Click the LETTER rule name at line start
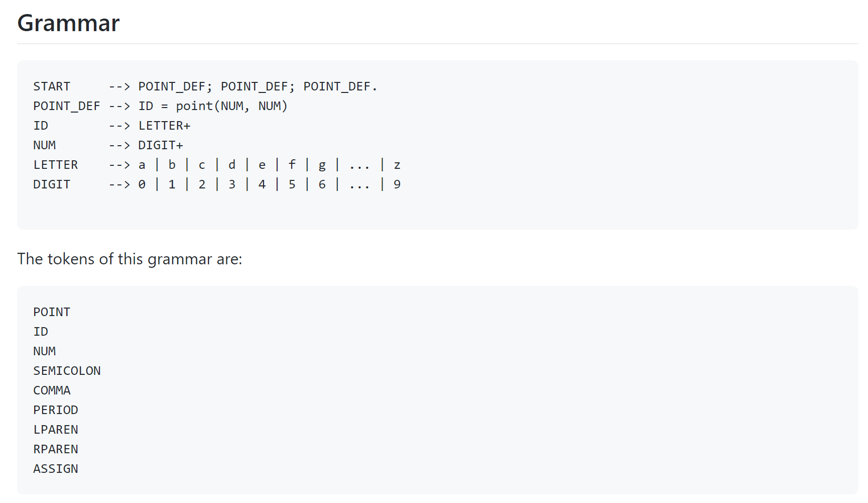This screenshot has width=868, height=503. pyautogui.click(x=55, y=165)
